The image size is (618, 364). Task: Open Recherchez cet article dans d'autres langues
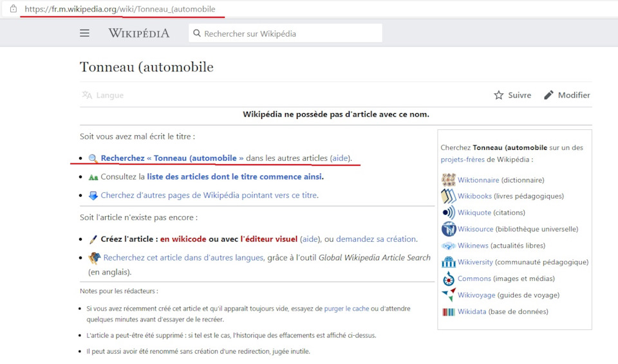coord(183,257)
